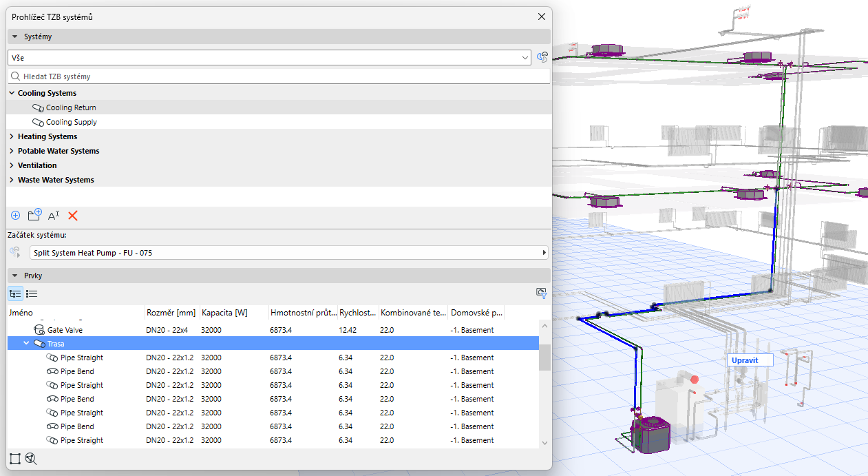The image size is (868, 476).
Task: Switch elements list to tree view
Action: (x=15, y=293)
